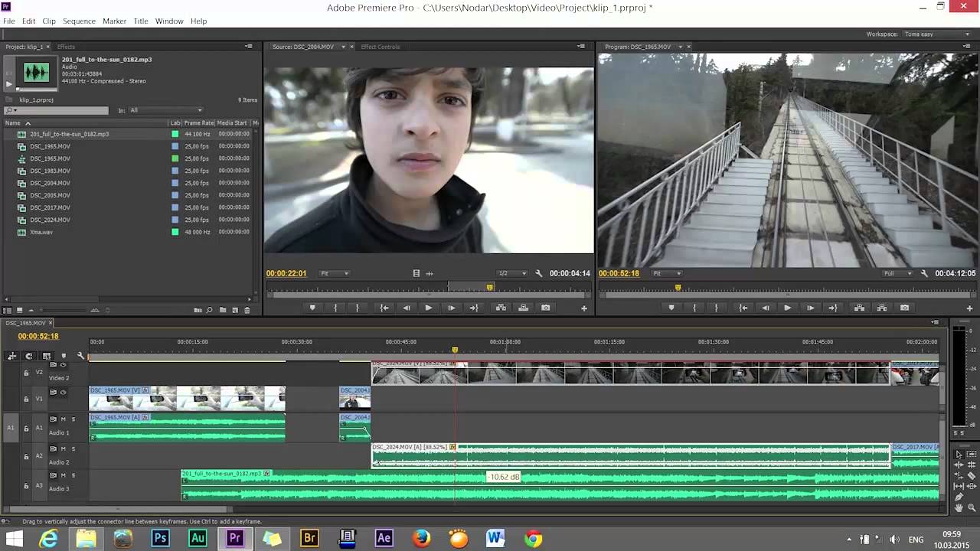The image size is (980, 551).
Task: Play the audio preview thumbnail in Project panel
Action: [9, 84]
